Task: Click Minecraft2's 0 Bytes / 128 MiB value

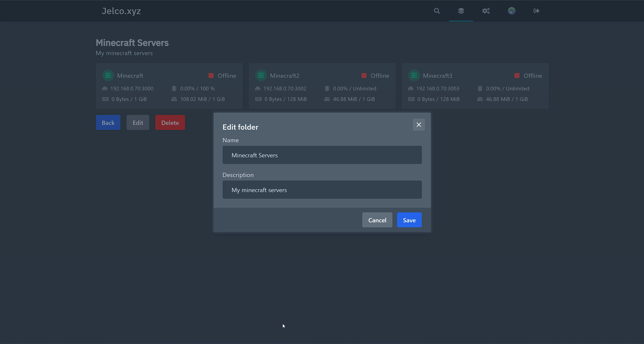Action: (286, 99)
